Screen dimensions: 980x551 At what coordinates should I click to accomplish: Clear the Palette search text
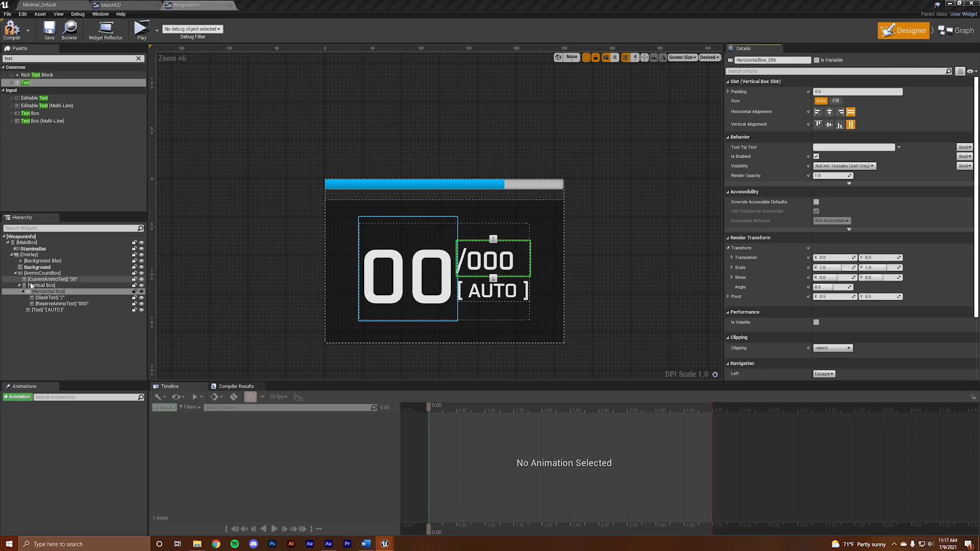point(138,58)
